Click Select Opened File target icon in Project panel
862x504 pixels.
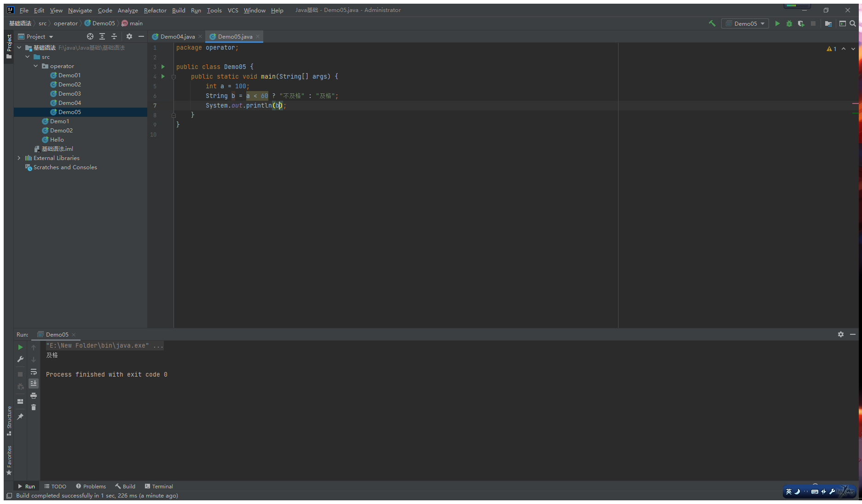coord(90,36)
